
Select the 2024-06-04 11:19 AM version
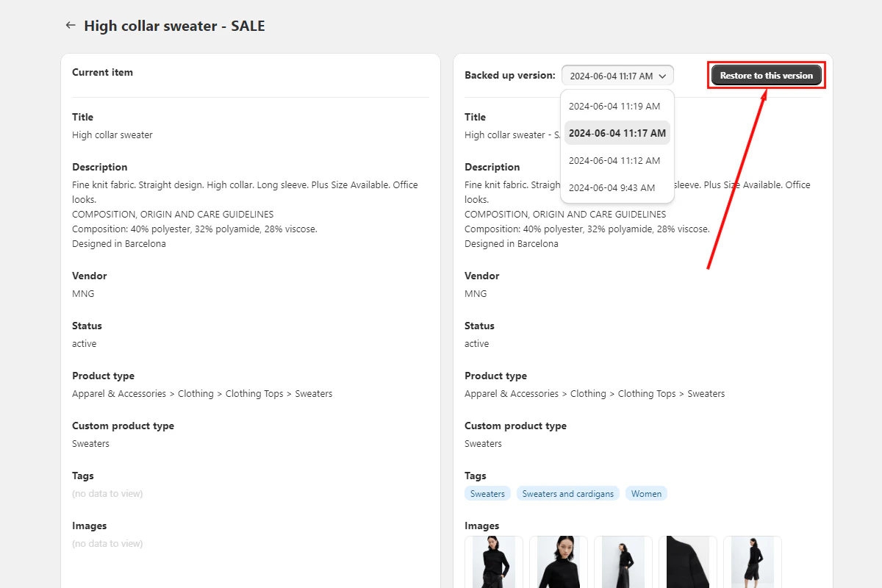pyautogui.click(x=617, y=106)
